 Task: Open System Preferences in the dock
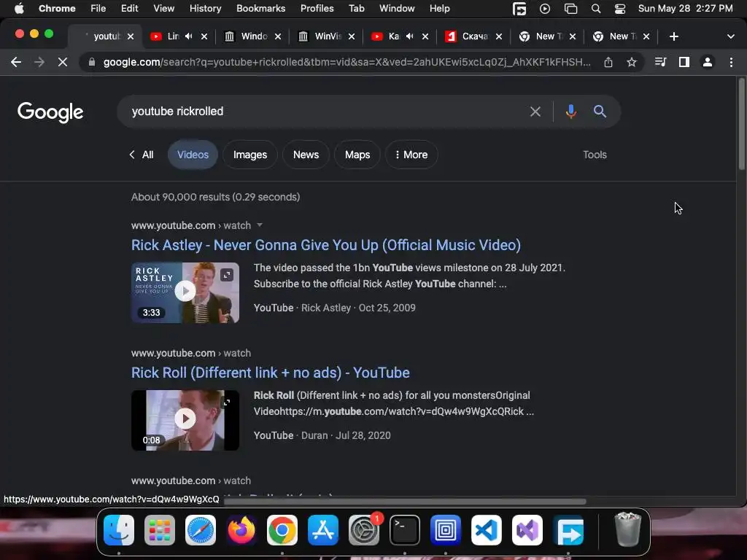tap(364, 529)
